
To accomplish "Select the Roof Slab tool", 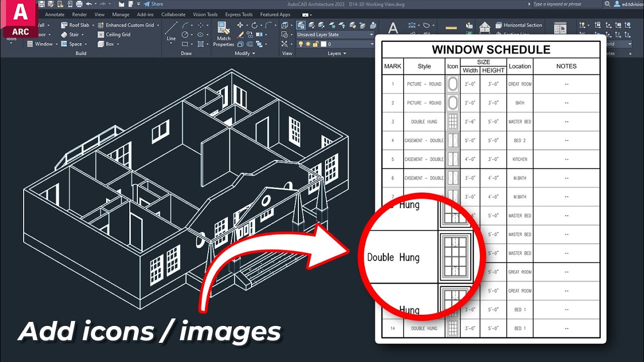I will tap(75, 25).
